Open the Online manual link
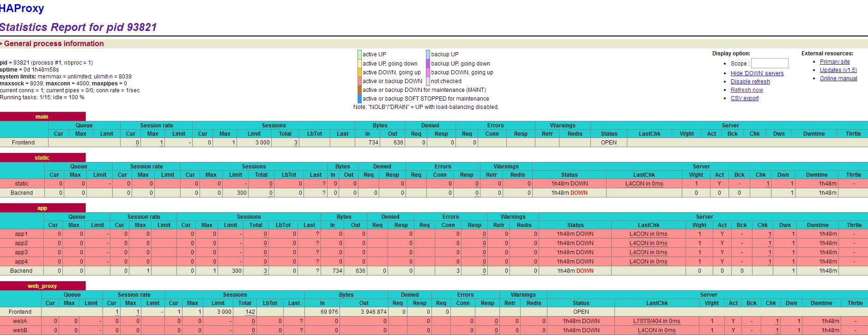868x335 pixels. (x=838, y=78)
